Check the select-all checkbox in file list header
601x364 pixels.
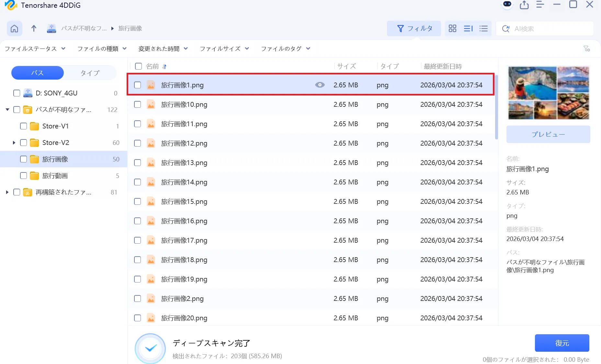pos(138,66)
